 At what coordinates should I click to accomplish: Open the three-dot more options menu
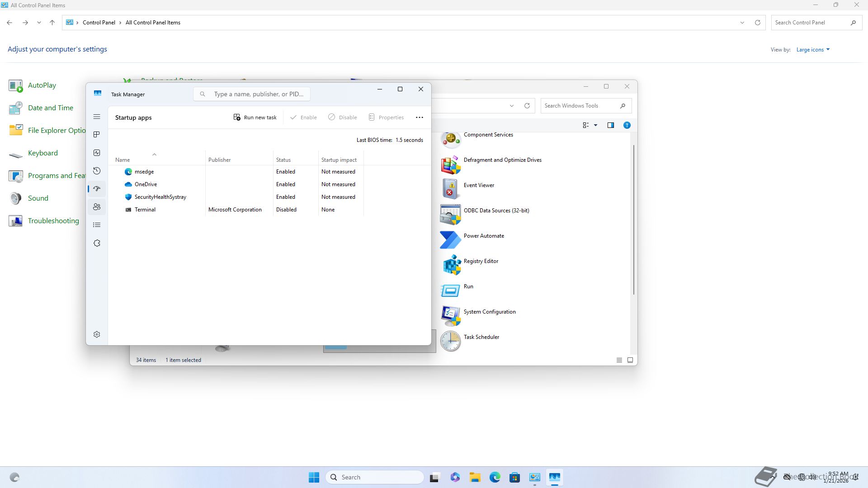(420, 117)
